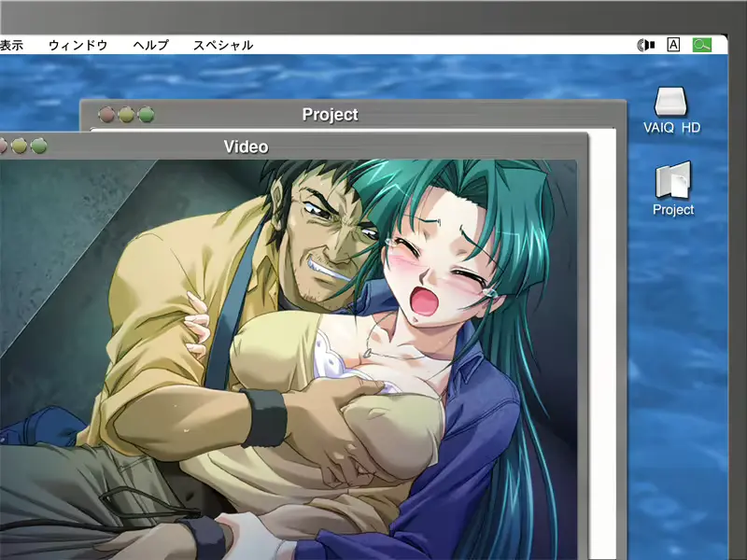Screen dimensions: 747x560
Task: Open the スペシャル menu
Action: (223, 45)
